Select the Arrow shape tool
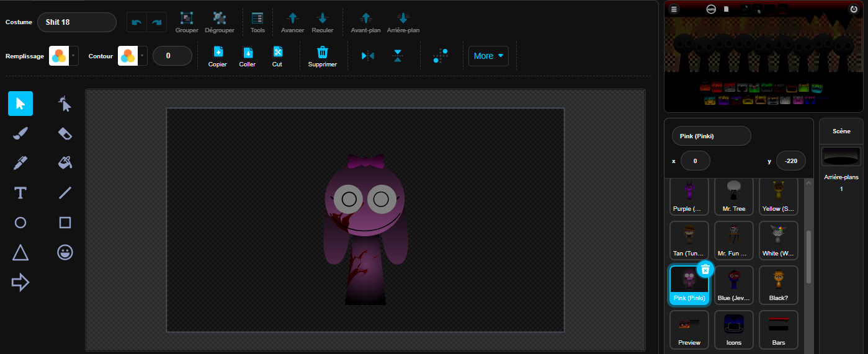The width and height of the screenshot is (868, 354). coord(20,283)
